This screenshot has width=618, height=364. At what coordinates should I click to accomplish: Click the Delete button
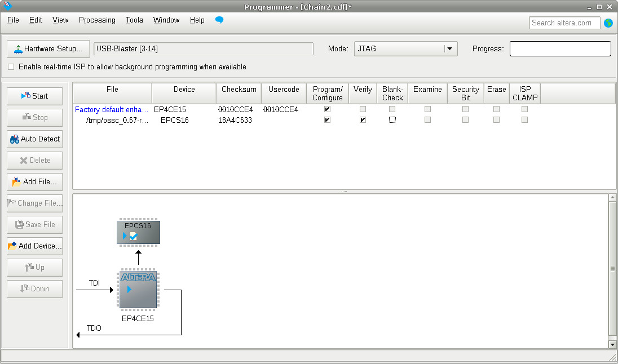(x=35, y=161)
